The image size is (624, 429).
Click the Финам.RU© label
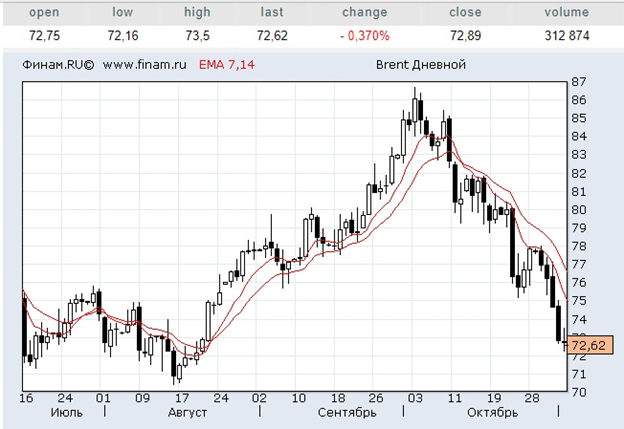58,65
